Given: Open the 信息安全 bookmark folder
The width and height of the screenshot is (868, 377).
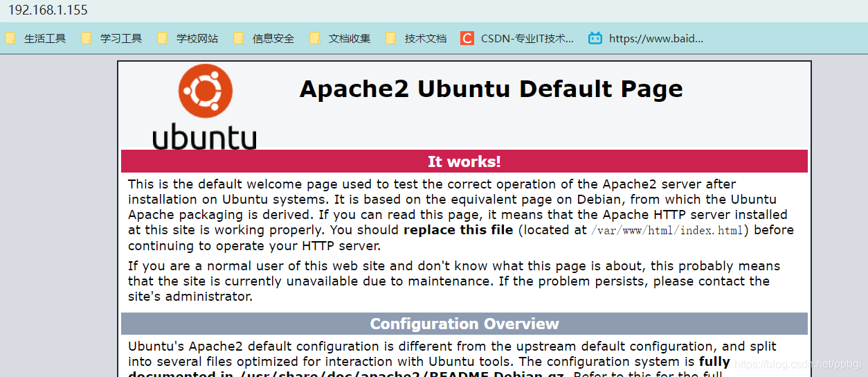Looking at the screenshot, I should [264, 38].
